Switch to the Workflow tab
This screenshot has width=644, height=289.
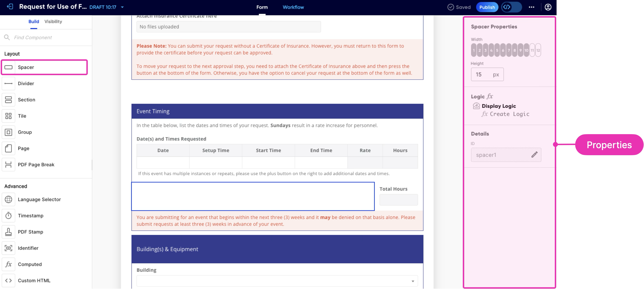click(293, 7)
